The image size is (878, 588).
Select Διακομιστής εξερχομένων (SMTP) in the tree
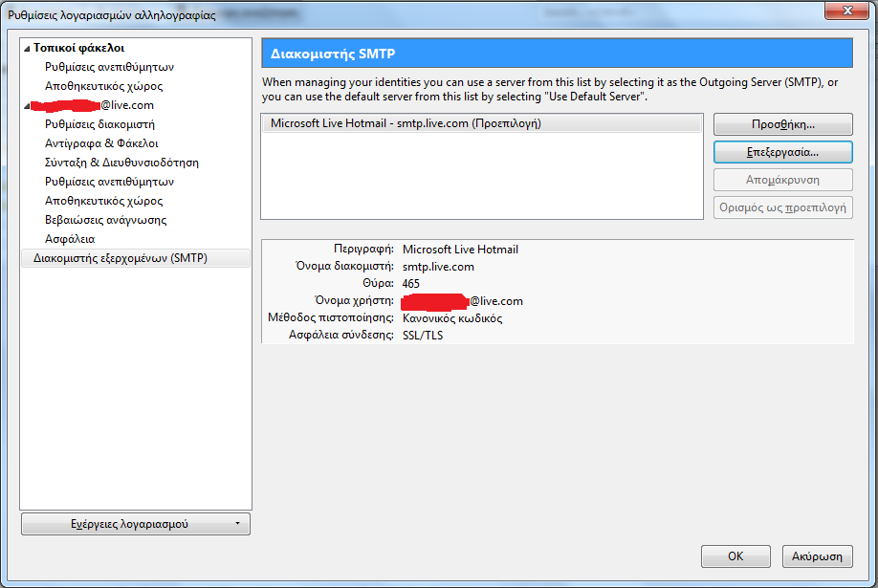click(x=136, y=257)
